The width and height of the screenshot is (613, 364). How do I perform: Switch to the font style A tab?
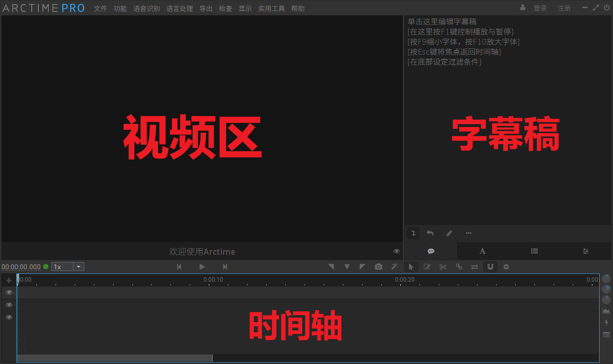click(483, 251)
